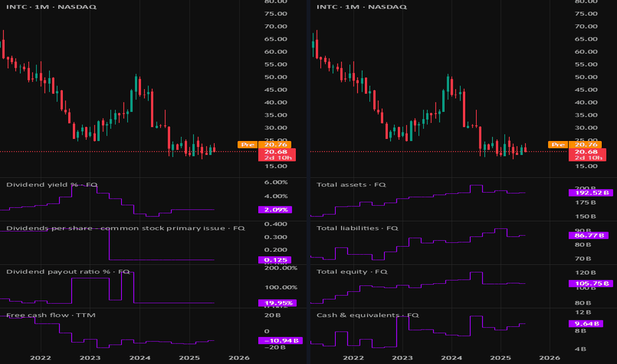
Task: Click the INTC · 1M · NASDAQ title in right chart
Action: tap(361, 7)
